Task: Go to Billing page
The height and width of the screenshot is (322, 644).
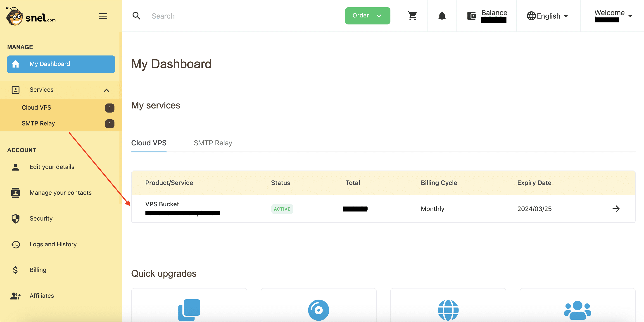Action: point(38,270)
